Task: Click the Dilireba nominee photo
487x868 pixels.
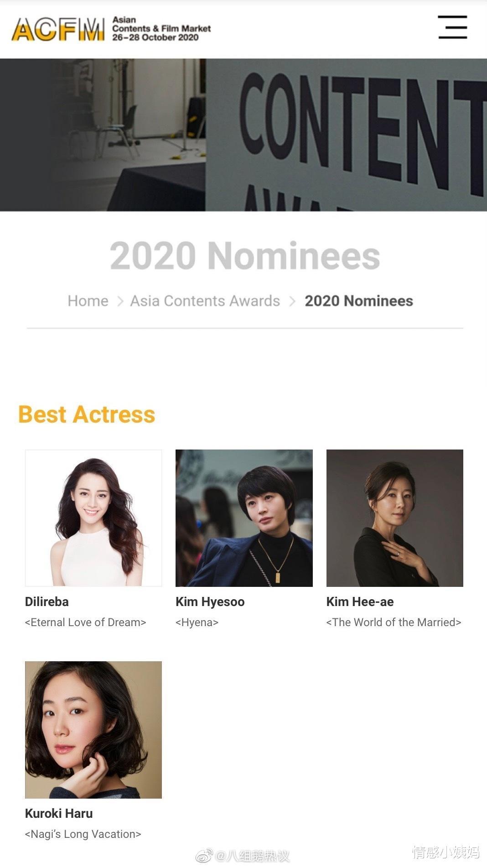Action: tap(93, 518)
